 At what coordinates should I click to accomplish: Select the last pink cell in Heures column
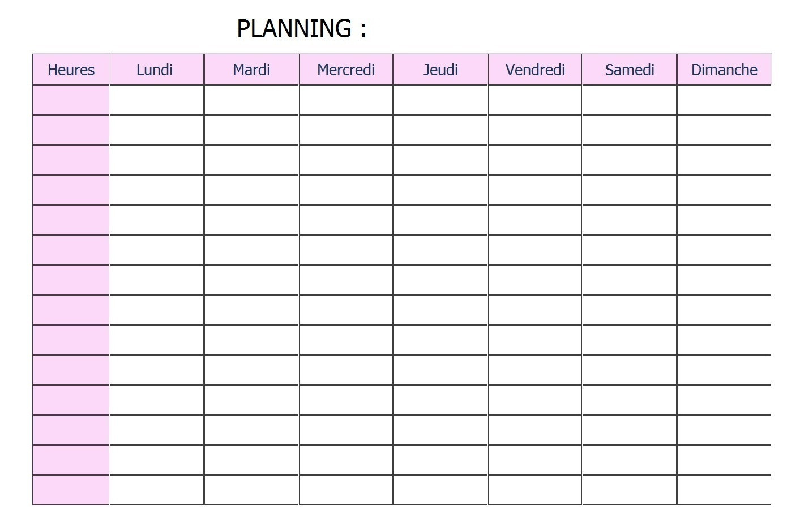[x=71, y=490]
